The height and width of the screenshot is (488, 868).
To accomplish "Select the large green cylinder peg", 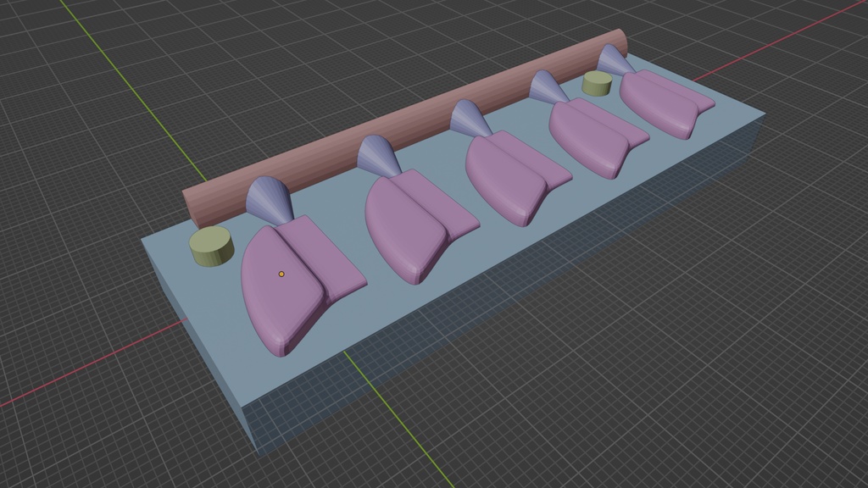I will coord(211,247).
